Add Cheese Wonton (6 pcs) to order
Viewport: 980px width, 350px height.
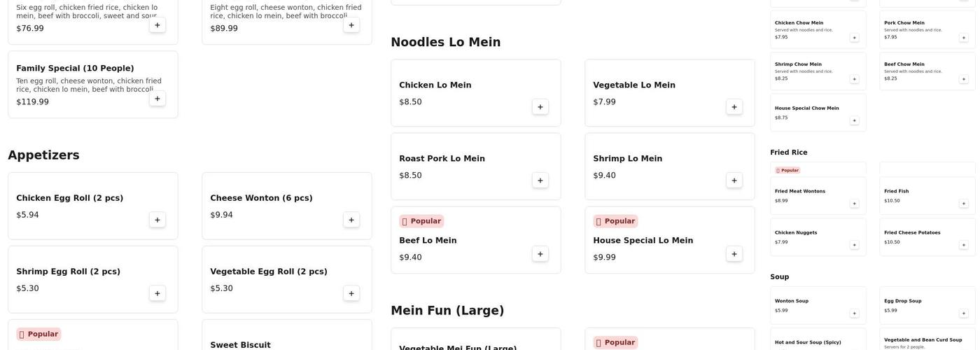(351, 220)
